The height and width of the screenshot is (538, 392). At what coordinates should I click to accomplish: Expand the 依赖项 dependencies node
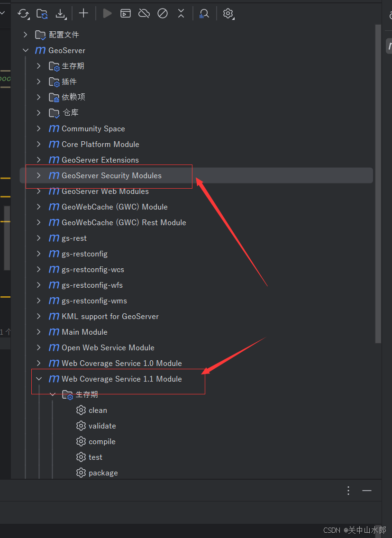pos(38,97)
